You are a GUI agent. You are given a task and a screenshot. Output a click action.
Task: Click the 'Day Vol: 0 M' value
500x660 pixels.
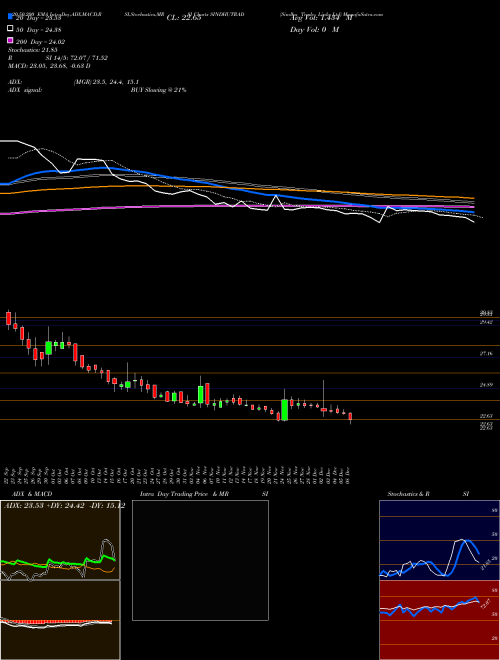point(314,29)
